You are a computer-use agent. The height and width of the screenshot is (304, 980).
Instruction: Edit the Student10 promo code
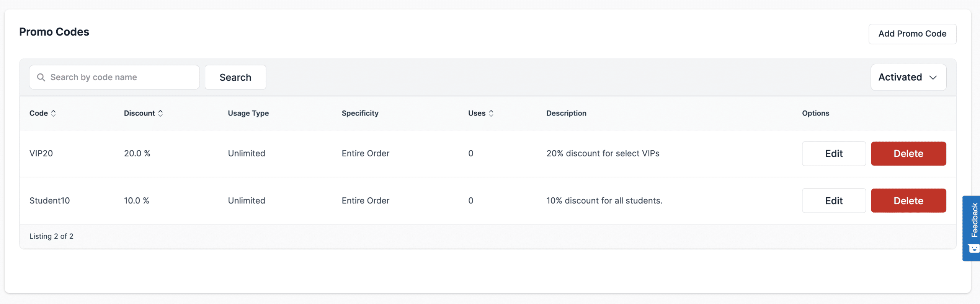833,201
